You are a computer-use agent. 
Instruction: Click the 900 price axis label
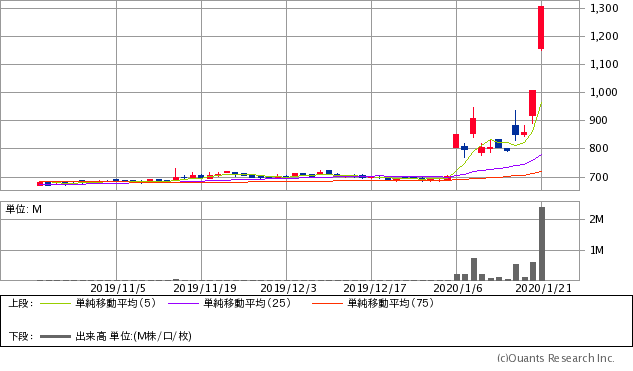[x=599, y=120]
